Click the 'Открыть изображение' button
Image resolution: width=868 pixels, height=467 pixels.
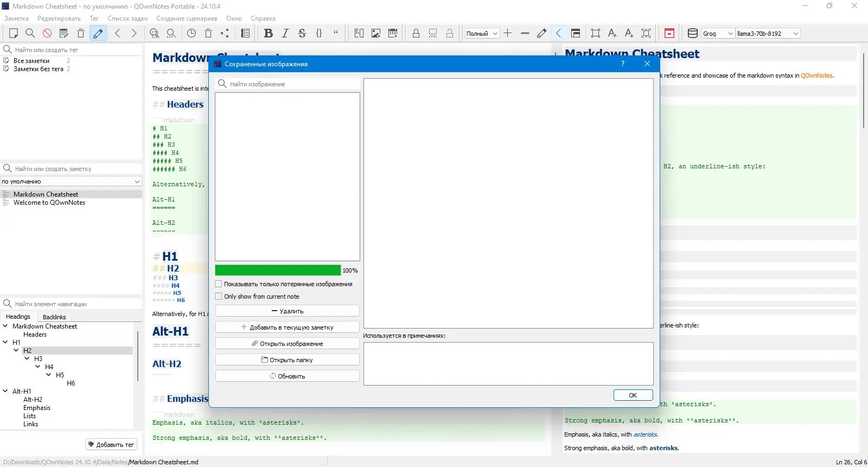coord(288,344)
